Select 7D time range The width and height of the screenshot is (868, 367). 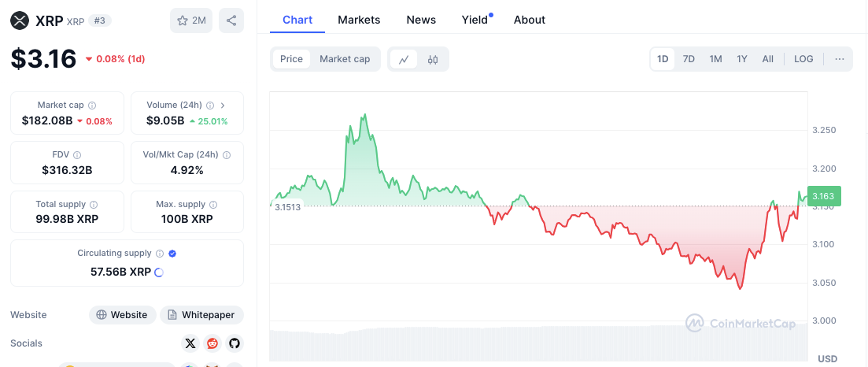[x=689, y=59]
